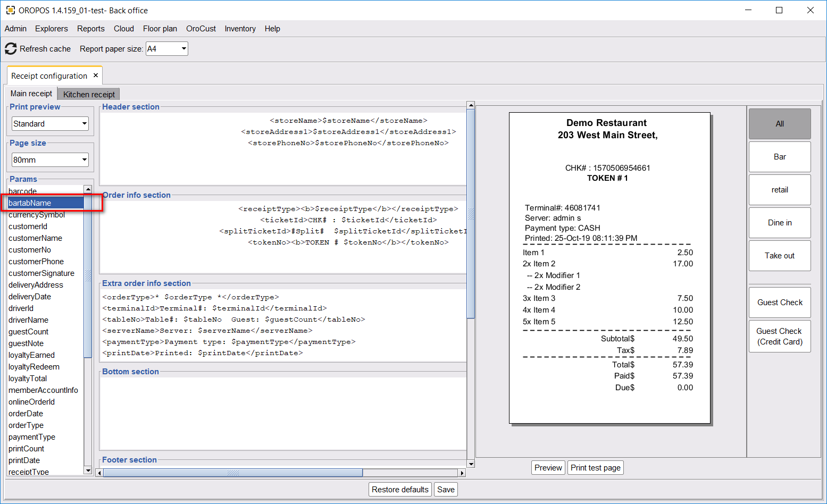Click Params list scroll down arrow

pos(88,470)
